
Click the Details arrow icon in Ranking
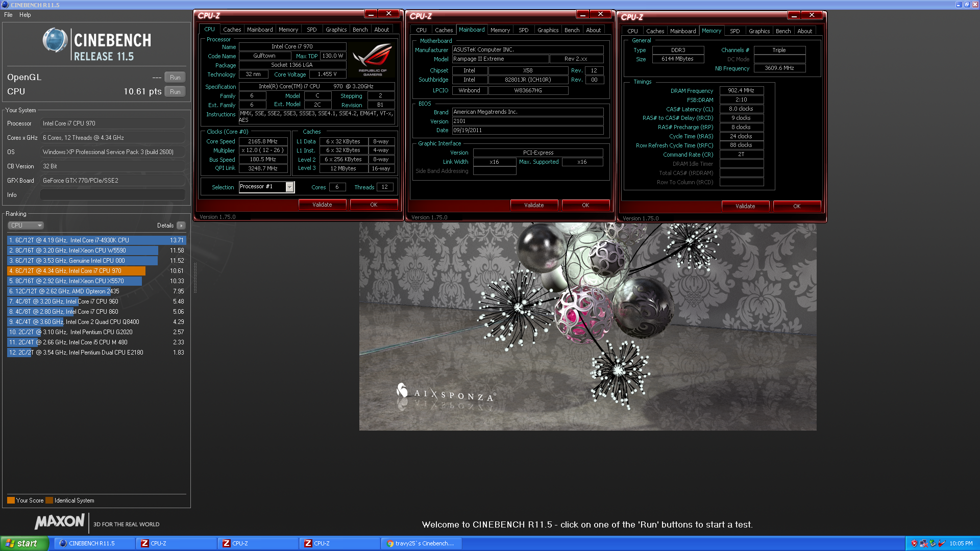(x=181, y=226)
